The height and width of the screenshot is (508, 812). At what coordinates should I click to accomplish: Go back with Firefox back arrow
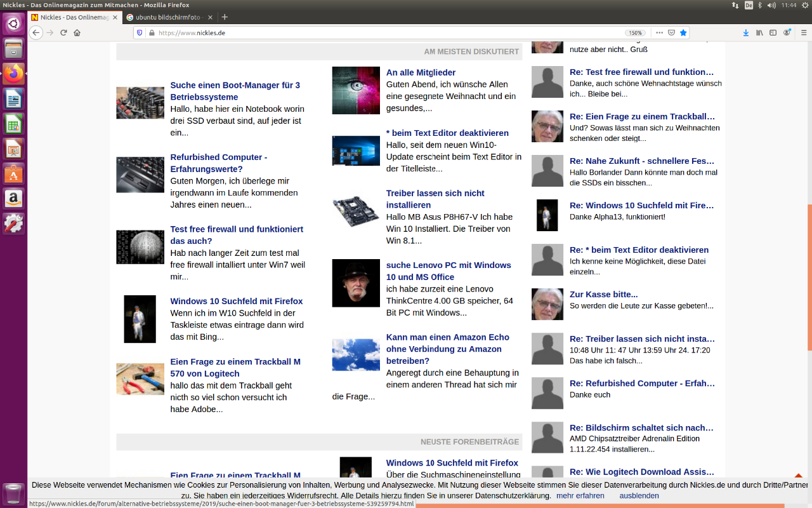click(36, 32)
